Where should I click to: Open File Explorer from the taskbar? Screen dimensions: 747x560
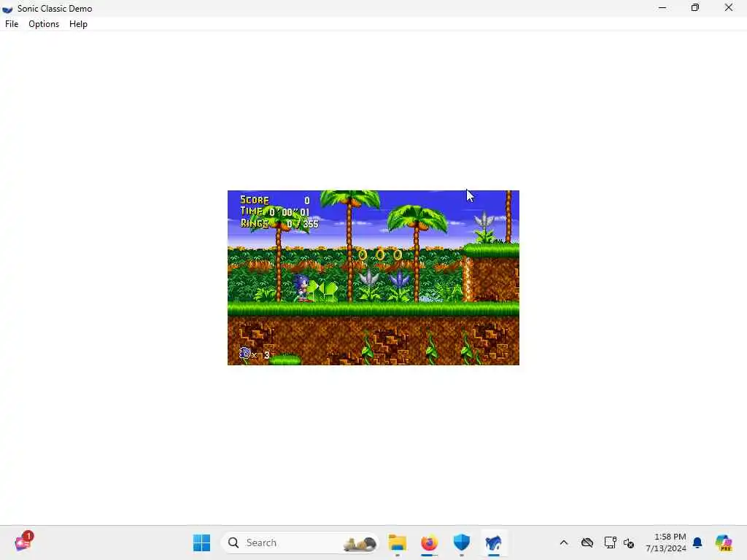coord(397,542)
